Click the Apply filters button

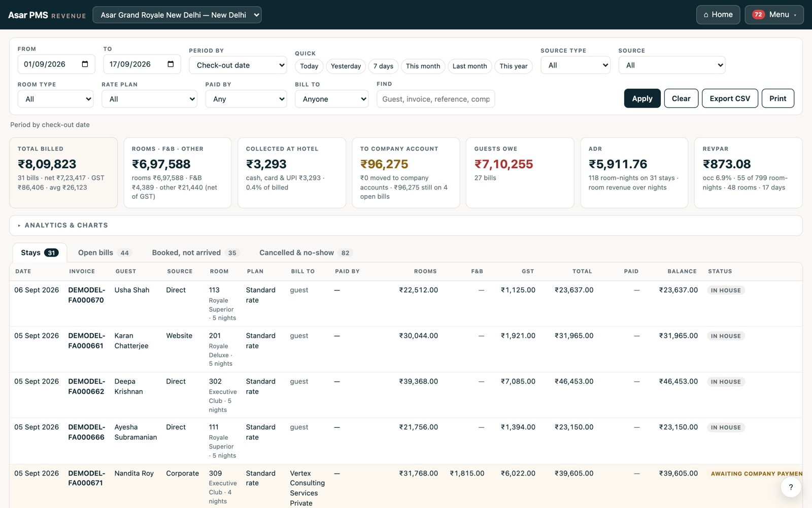(642, 99)
